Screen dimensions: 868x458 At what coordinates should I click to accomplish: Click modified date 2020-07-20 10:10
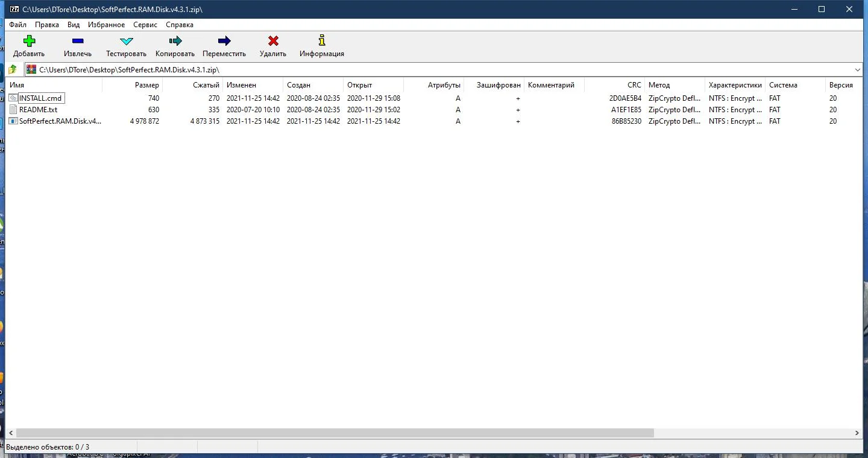(253, 110)
